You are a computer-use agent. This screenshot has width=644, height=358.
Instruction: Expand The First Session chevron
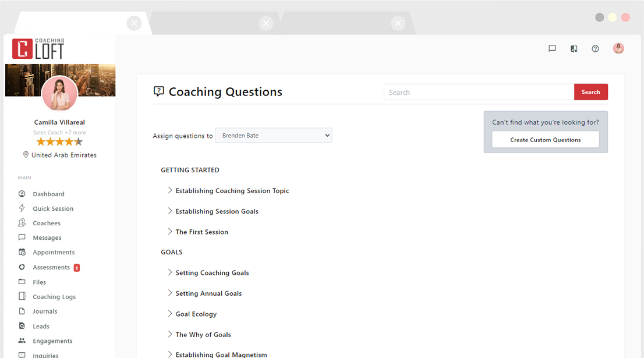click(x=170, y=232)
